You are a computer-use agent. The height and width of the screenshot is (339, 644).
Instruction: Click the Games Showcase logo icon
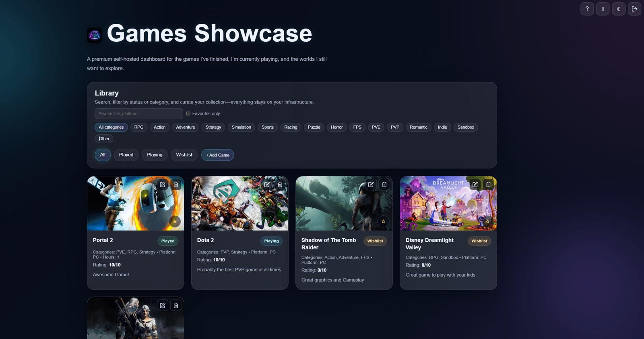[95, 35]
